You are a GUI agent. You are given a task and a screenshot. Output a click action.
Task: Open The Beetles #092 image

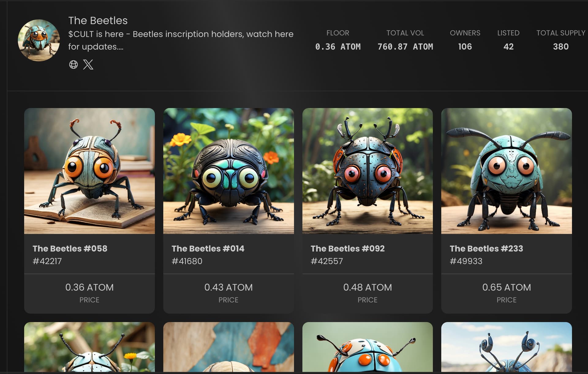point(367,171)
